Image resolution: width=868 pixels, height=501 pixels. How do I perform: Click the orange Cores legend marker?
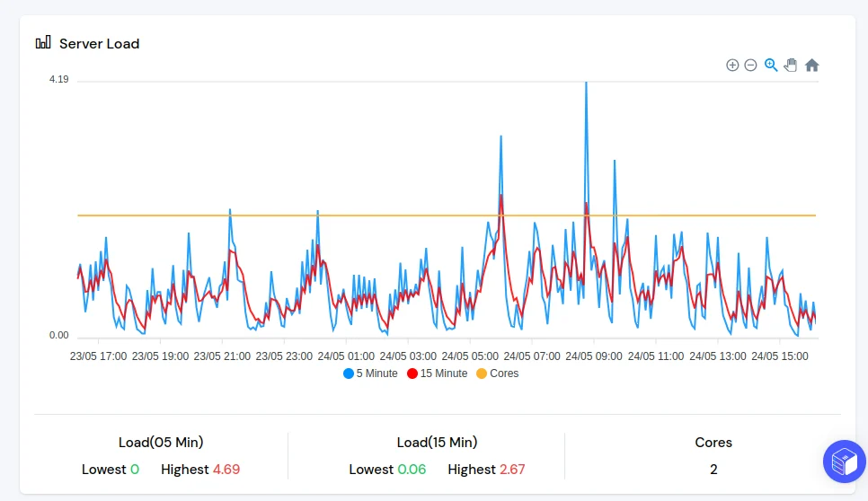(x=482, y=374)
